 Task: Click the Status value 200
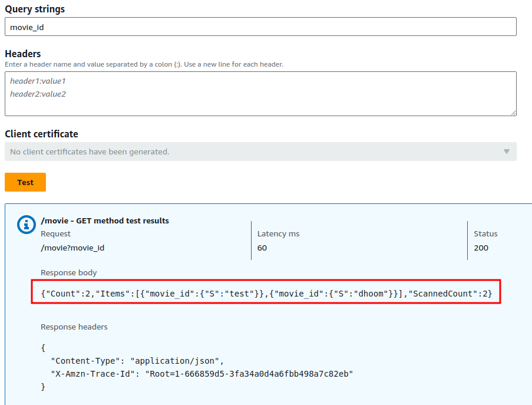pos(481,248)
